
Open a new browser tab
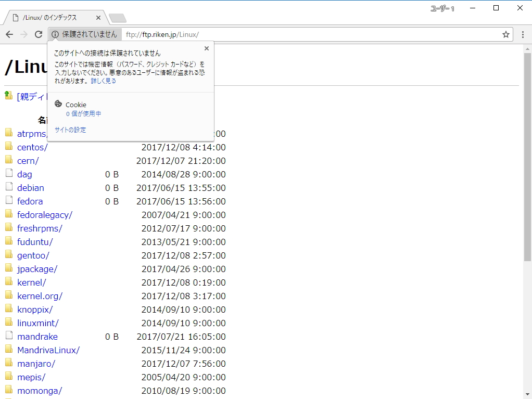pos(117,17)
